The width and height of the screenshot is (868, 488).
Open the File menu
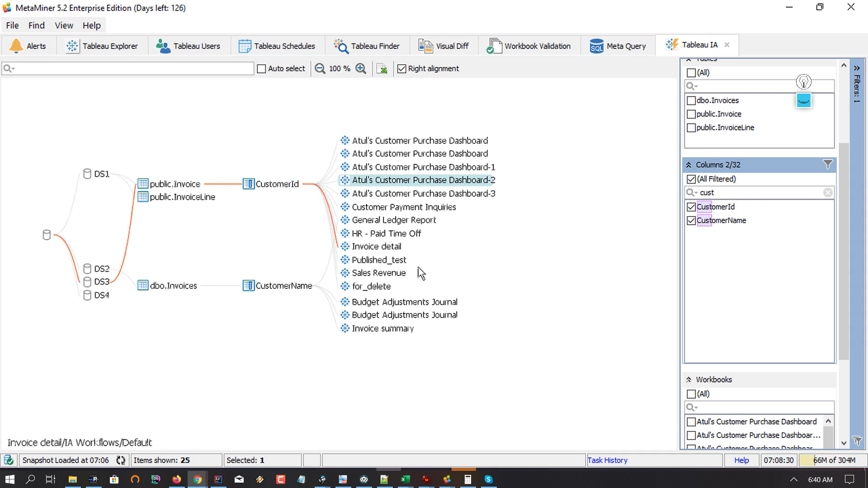coord(12,25)
